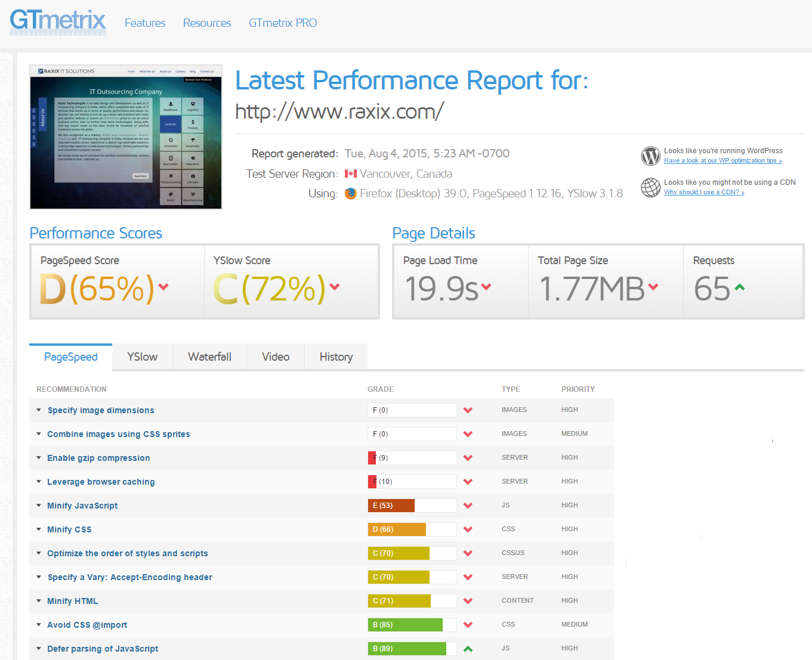Click red trend arrow for Vary: Accept-Encoding header
The image size is (812, 660).
(x=468, y=577)
